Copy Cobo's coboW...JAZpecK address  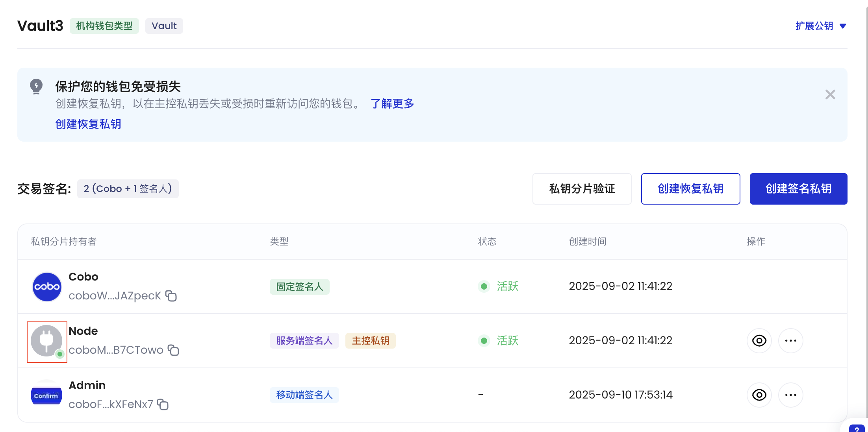click(171, 296)
